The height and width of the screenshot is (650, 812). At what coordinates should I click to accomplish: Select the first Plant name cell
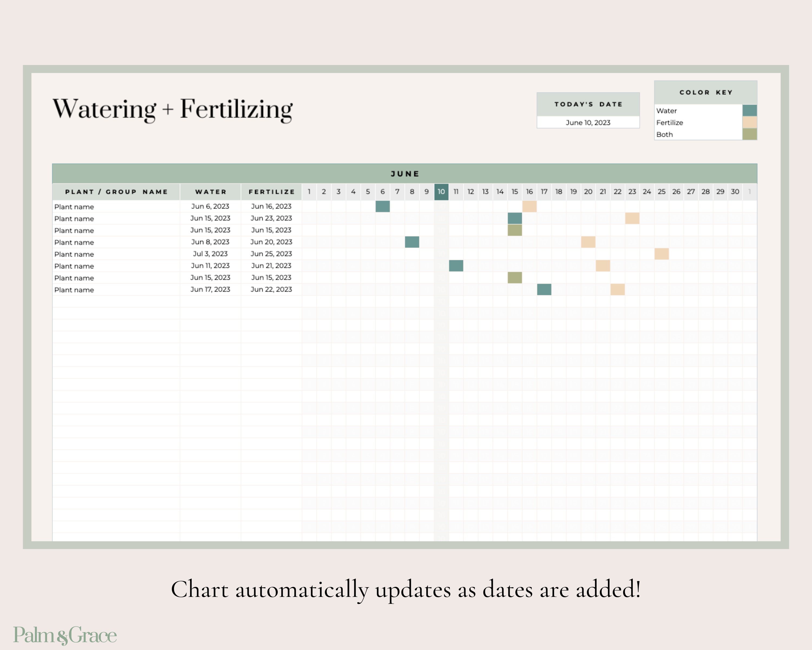point(74,206)
